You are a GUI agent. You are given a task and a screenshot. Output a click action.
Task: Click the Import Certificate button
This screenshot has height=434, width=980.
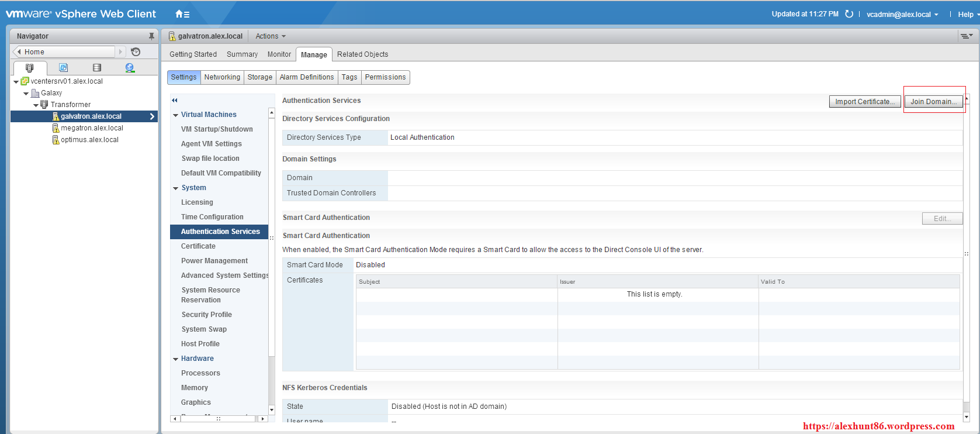[865, 101]
